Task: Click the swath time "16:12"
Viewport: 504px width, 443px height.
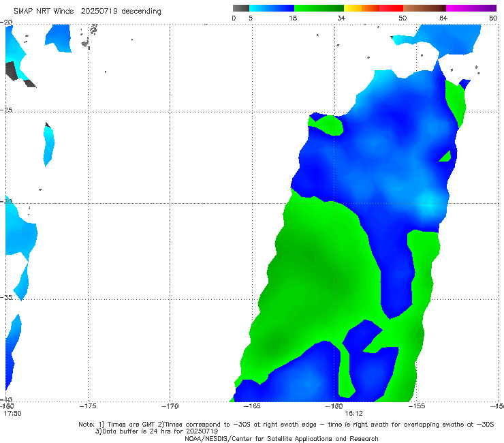Action: pos(353,414)
